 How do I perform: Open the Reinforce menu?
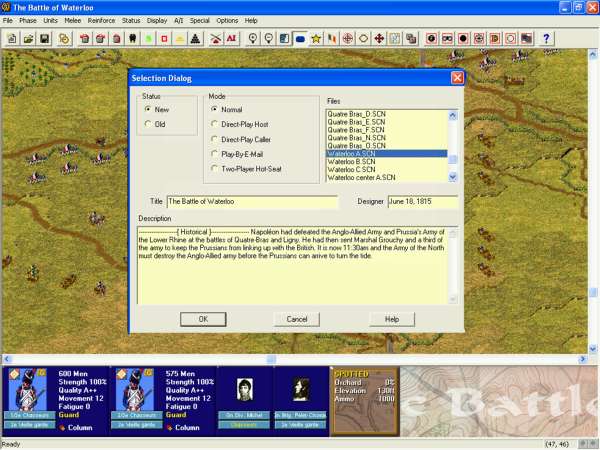100,20
